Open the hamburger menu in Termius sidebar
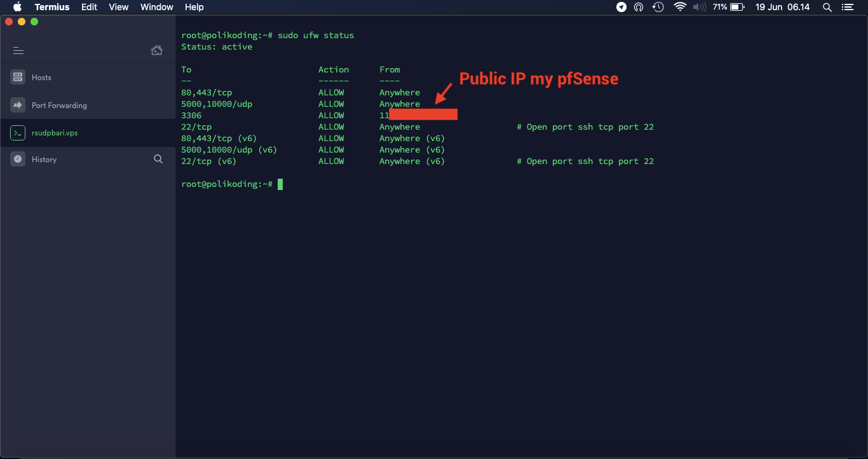Screen dimensions: 868x459 pos(18,51)
